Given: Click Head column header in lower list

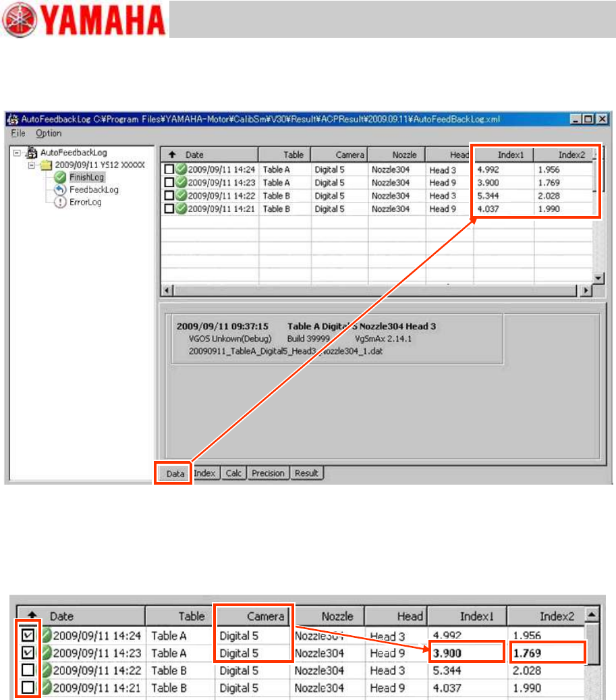Looking at the screenshot, I should pyautogui.click(x=396, y=616).
